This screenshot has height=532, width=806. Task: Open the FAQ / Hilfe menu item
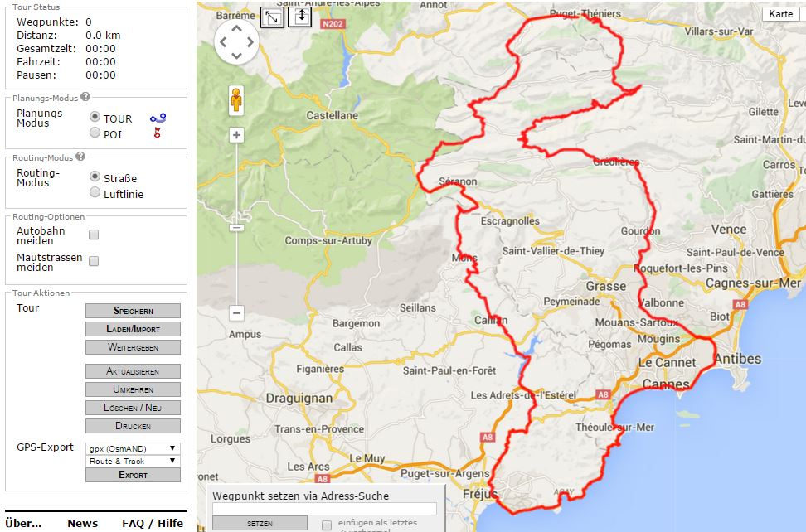coord(153,523)
